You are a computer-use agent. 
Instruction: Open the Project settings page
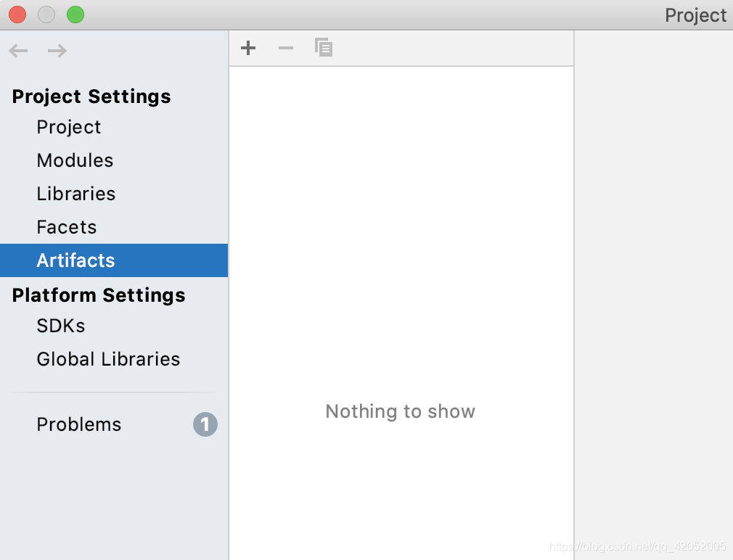[69, 127]
